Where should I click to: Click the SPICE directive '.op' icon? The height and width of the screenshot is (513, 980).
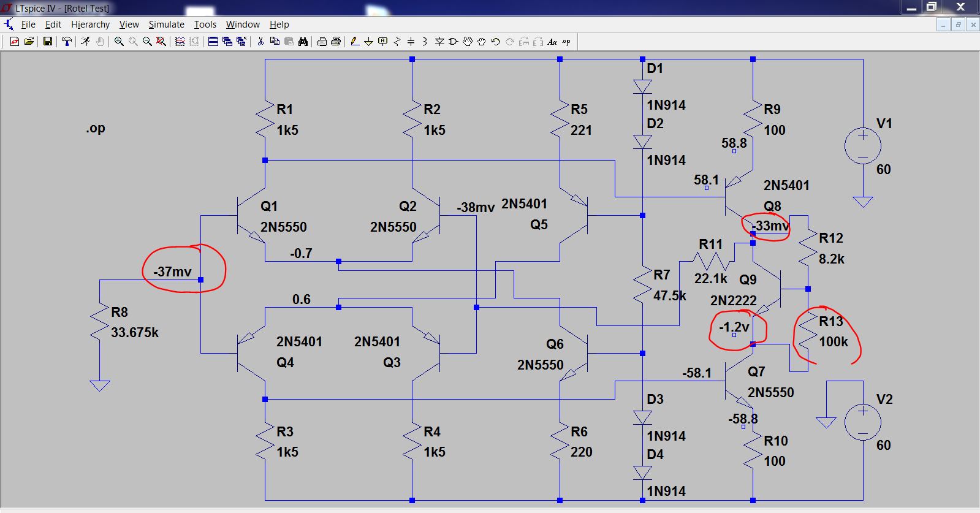(566, 42)
